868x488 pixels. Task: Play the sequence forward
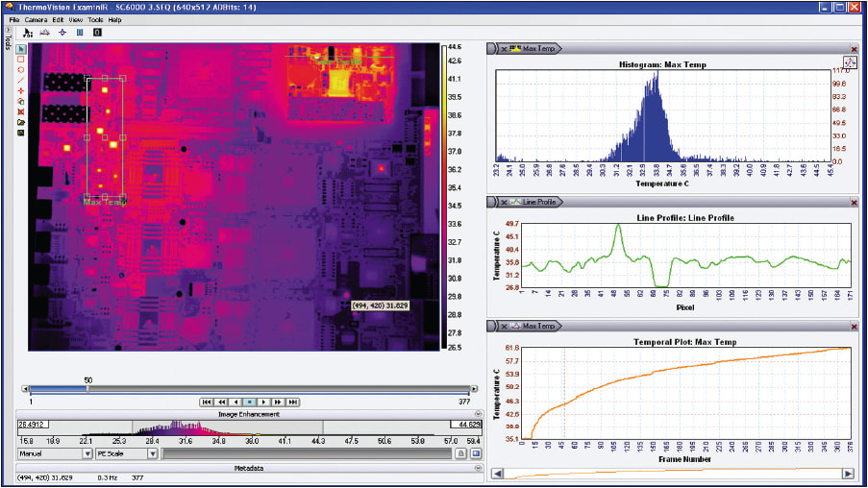point(264,403)
